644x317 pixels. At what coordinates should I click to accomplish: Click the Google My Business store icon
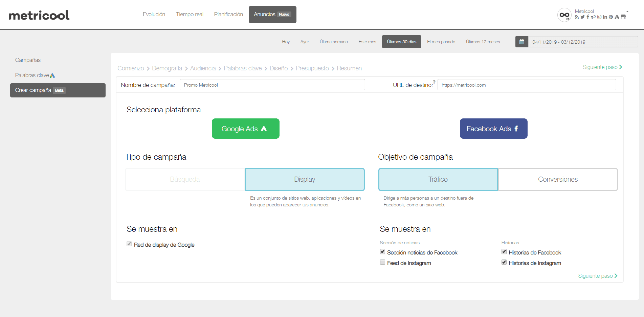(x=623, y=17)
